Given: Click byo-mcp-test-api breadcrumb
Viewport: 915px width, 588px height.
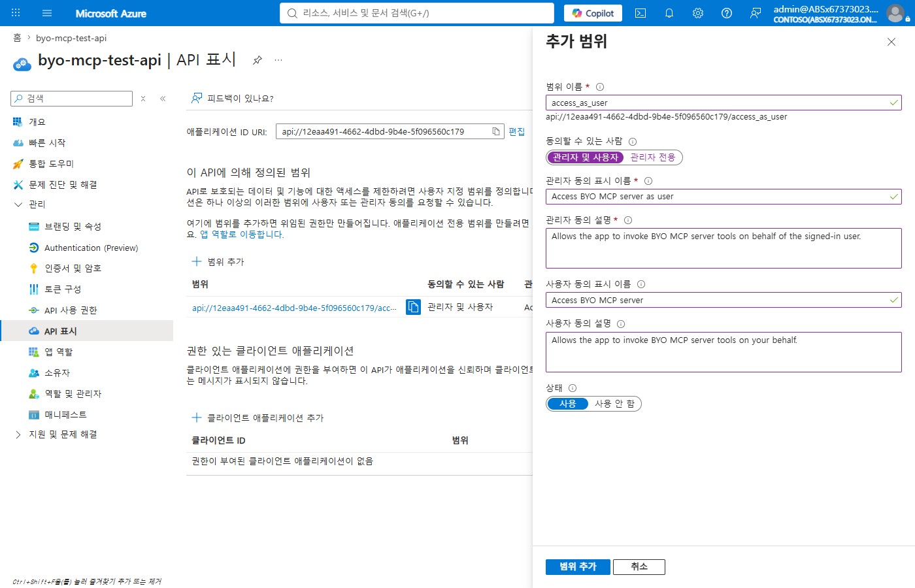Looking at the screenshot, I should tap(71, 38).
